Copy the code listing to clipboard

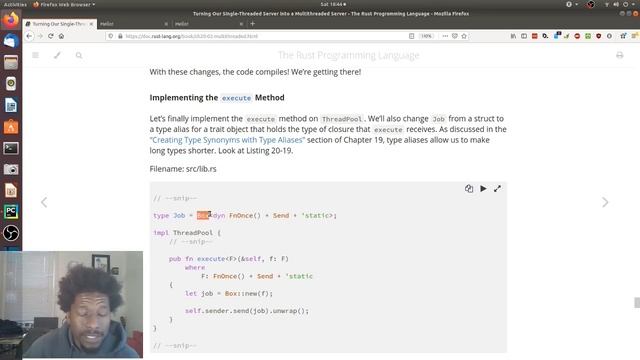(469, 189)
